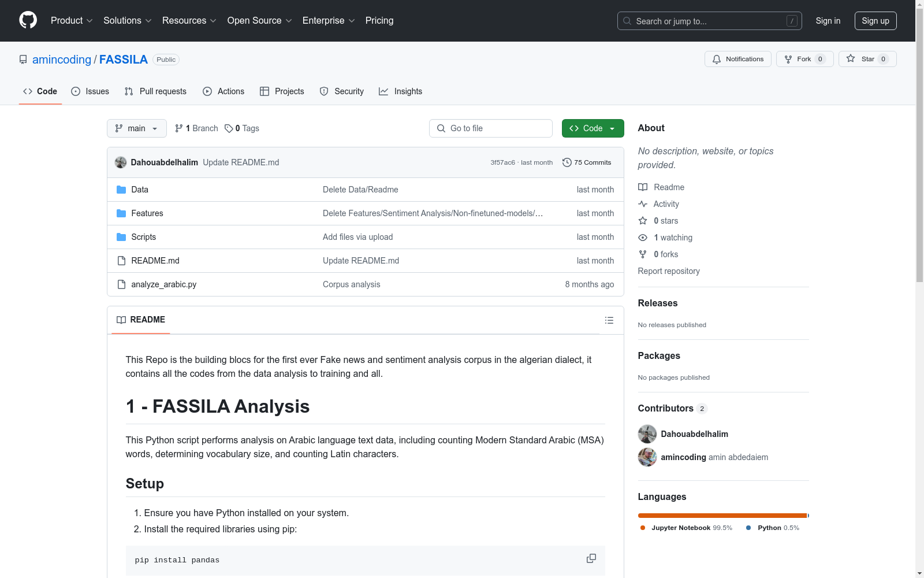Screen dimensions: 924x578
Task: Open the analyze_arabic.py file
Action: click(x=164, y=284)
